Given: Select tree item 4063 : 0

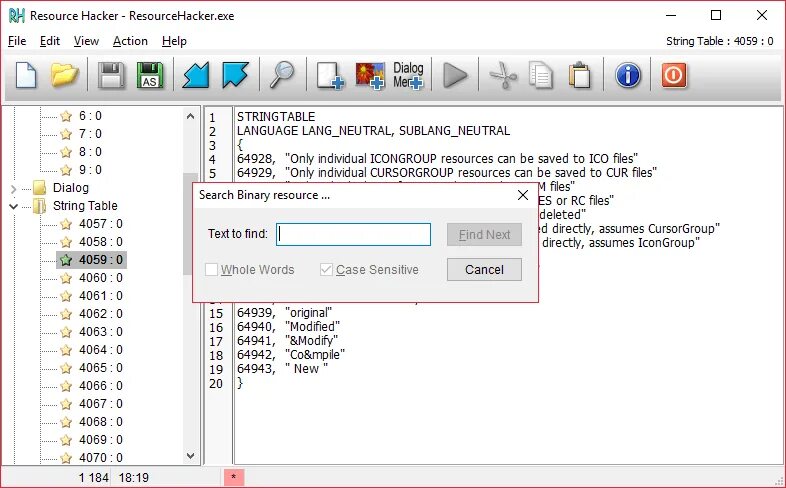Looking at the screenshot, I should (101, 332).
